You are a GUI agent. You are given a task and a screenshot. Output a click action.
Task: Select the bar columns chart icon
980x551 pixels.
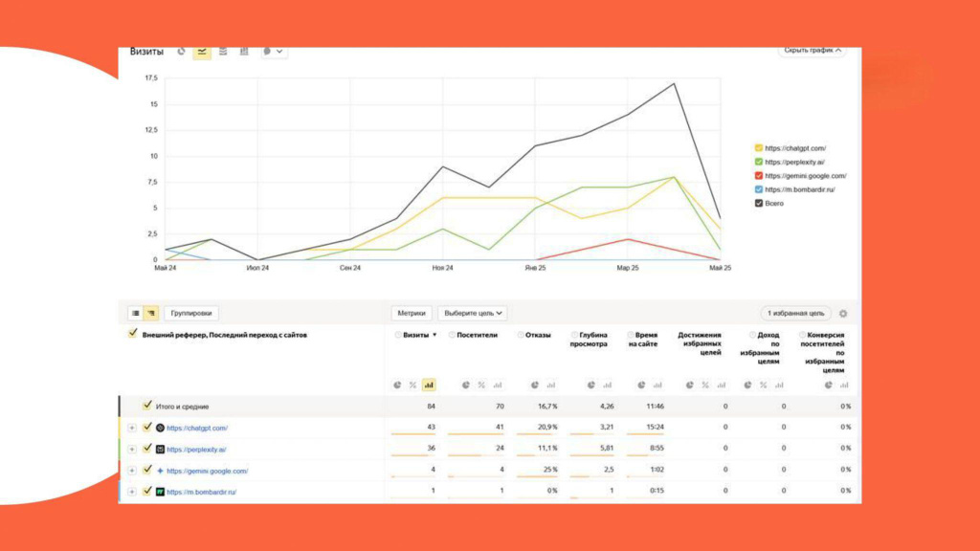click(244, 52)
